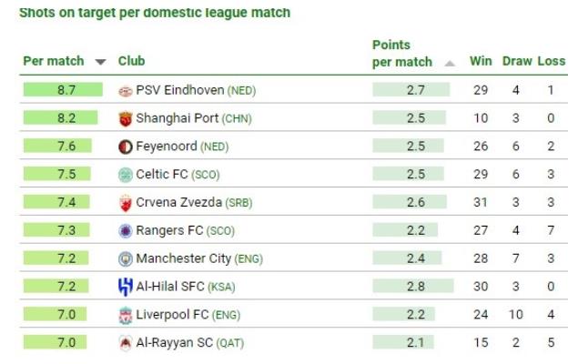Screen dimensions: 588x364
Task: Select the Draw column header
Action: click(517, 61)
